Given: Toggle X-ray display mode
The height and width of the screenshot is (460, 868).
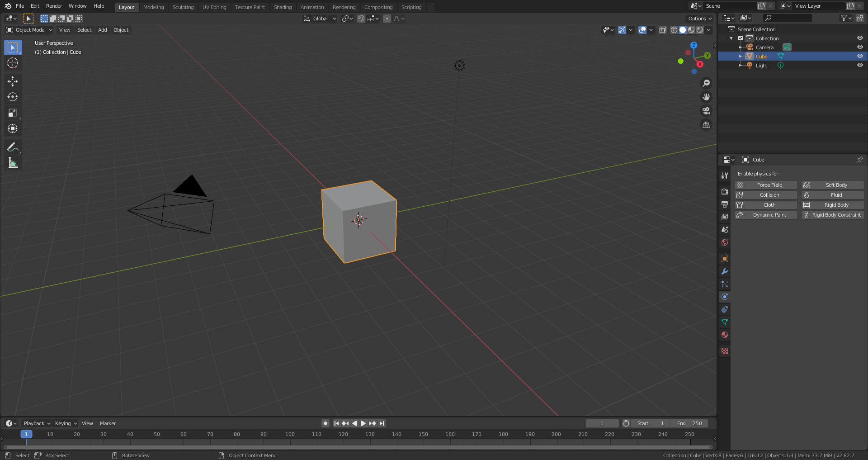Looking at the screenshot, I should click(x=662, y=30).
